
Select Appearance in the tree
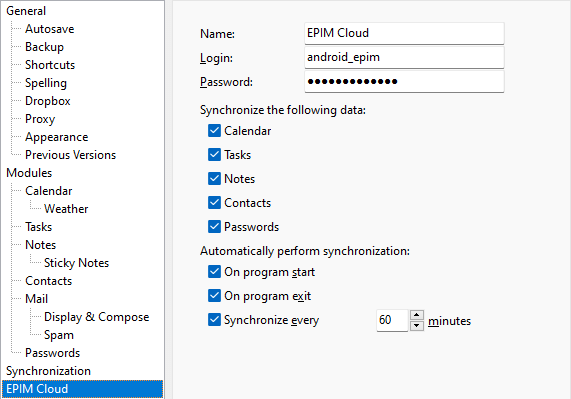(57, 137)
